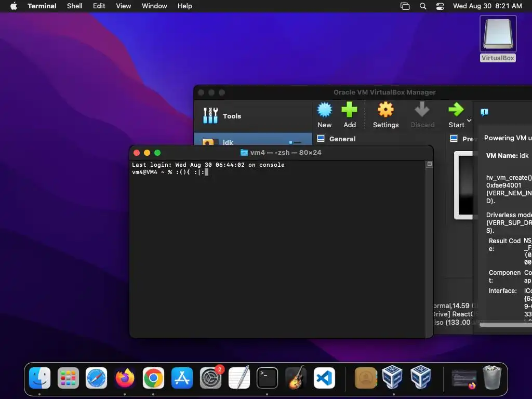
Task: Open App Store from the Dock
Action: pos(182,378)
